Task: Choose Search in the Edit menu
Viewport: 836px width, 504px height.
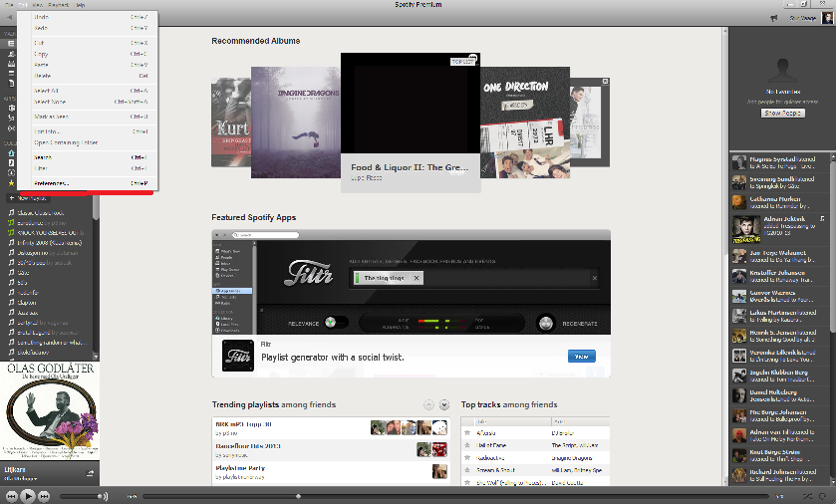Action: [88, 157]
